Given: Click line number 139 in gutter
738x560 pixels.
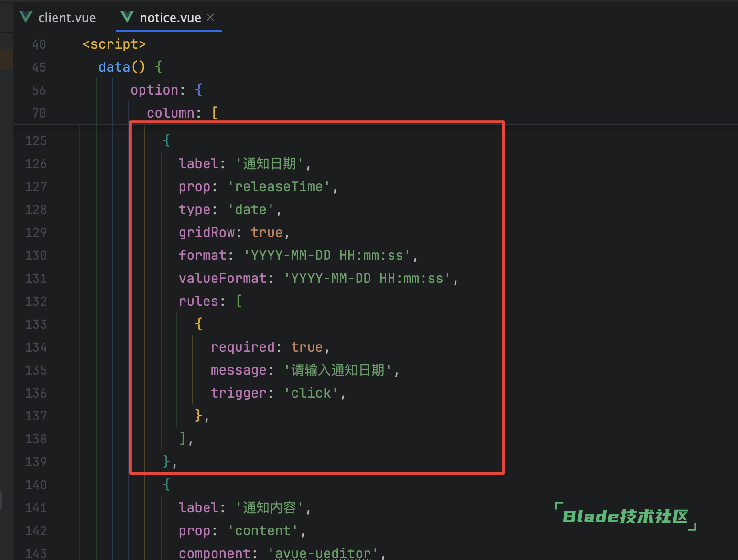Looking at the screenshot, I should point(36,462).
